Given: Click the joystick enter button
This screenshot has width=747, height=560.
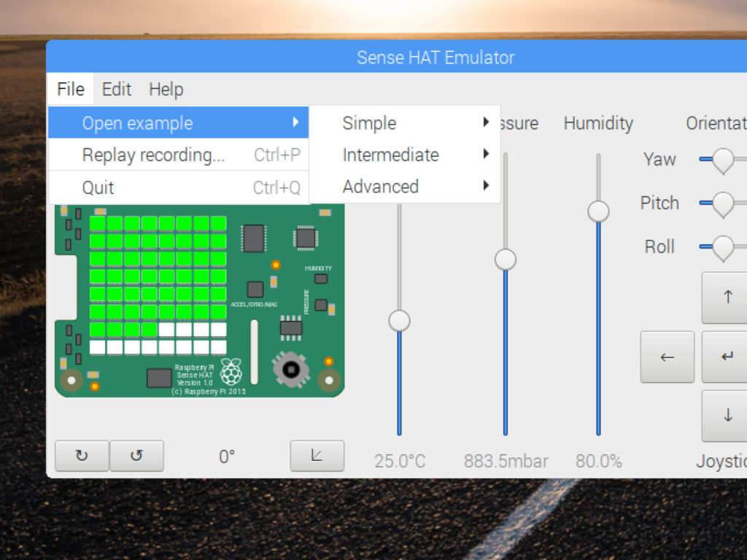Looking at the screenshot, I should [727, 357].
